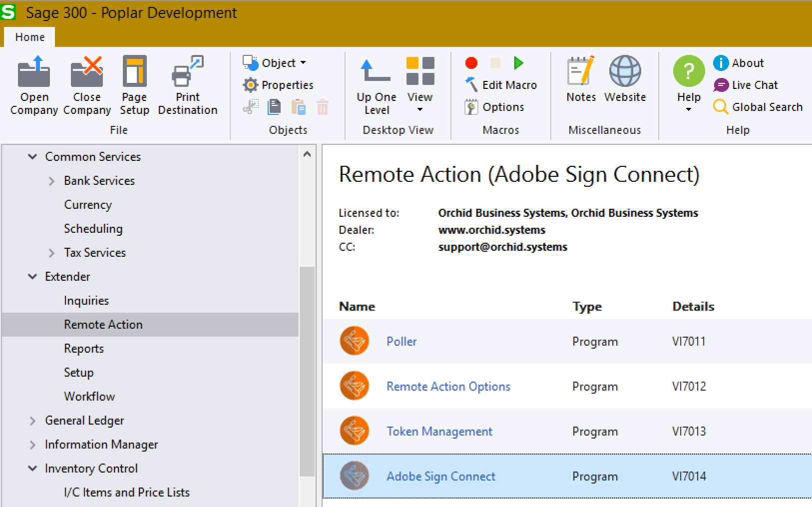Screen dimensions: 812x507
Task: Select Reports under Extender
Action: (x=84, y=349)
